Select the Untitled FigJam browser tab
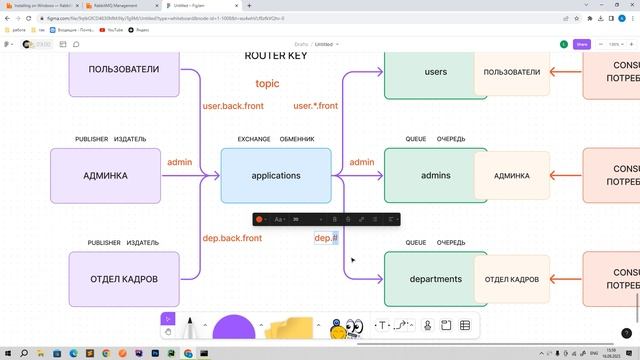The height and width of the screenshot is (360, 640). pos(202,6)
